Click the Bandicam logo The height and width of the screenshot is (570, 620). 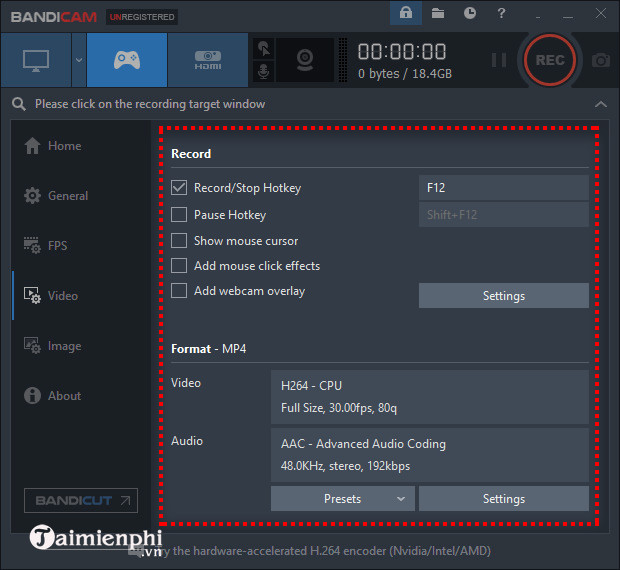54,17
